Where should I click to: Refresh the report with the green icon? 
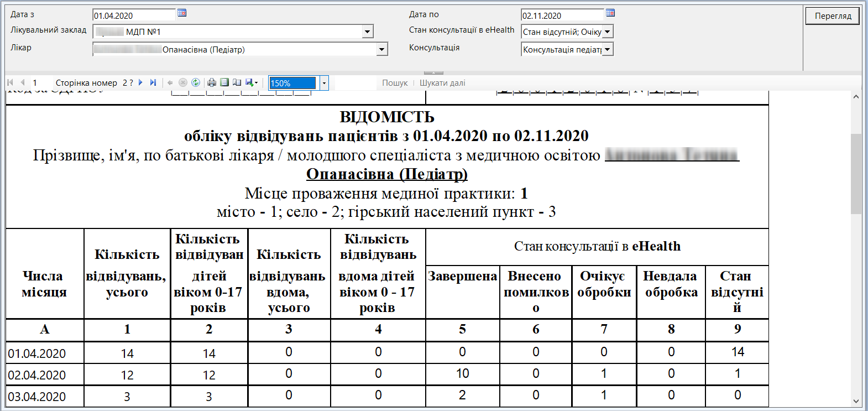click(x=196, y=82)
